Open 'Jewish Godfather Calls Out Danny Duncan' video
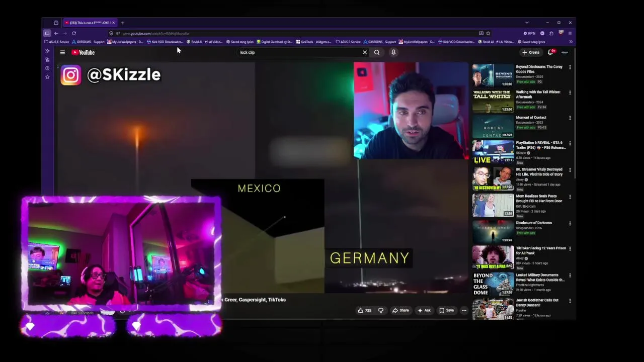The height and width of the screenshot is (362, 644). (537, 303)
